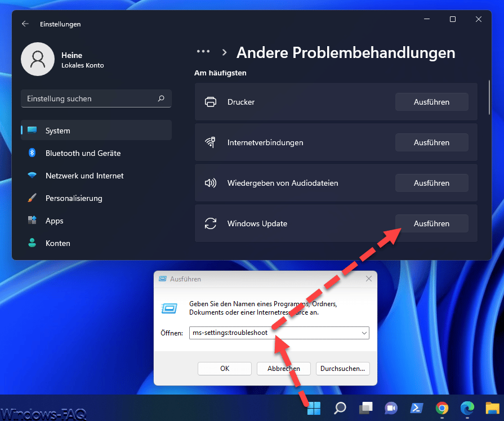The height and width of the screenshot is (421, 504).
Task: Click Durchsuchen... button
Action: [342, 368]
